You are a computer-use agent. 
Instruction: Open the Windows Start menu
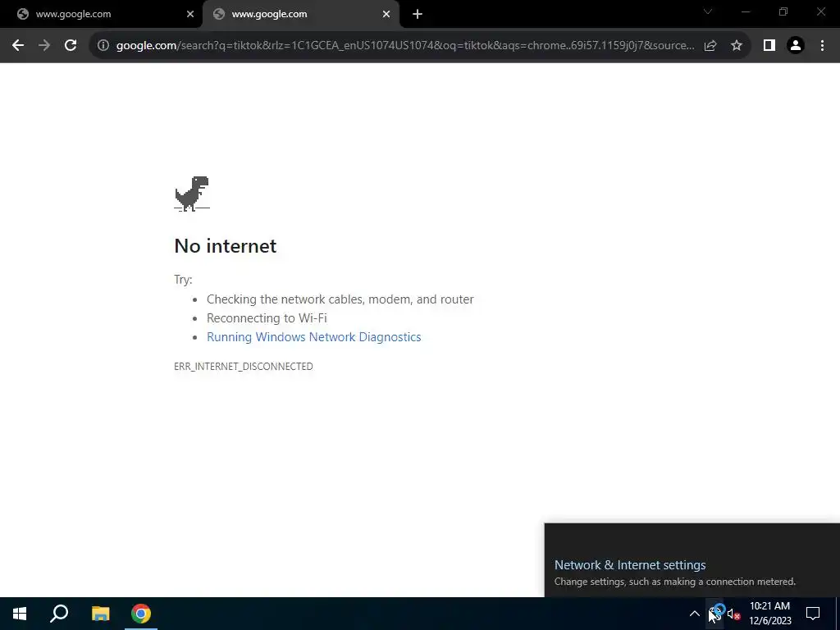tap(20, 614)
